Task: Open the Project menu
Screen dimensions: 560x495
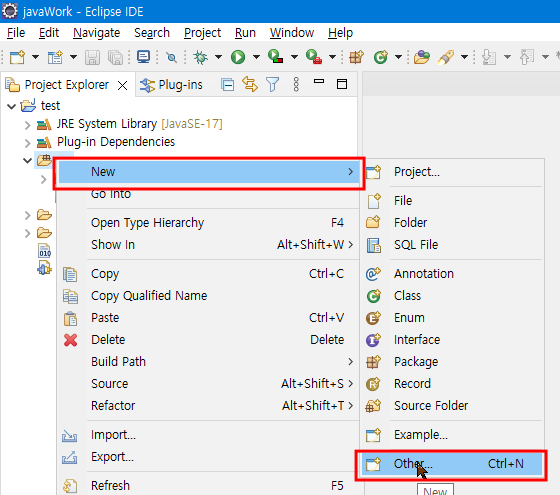Action: pyautogui.click(x=202, y=33)
